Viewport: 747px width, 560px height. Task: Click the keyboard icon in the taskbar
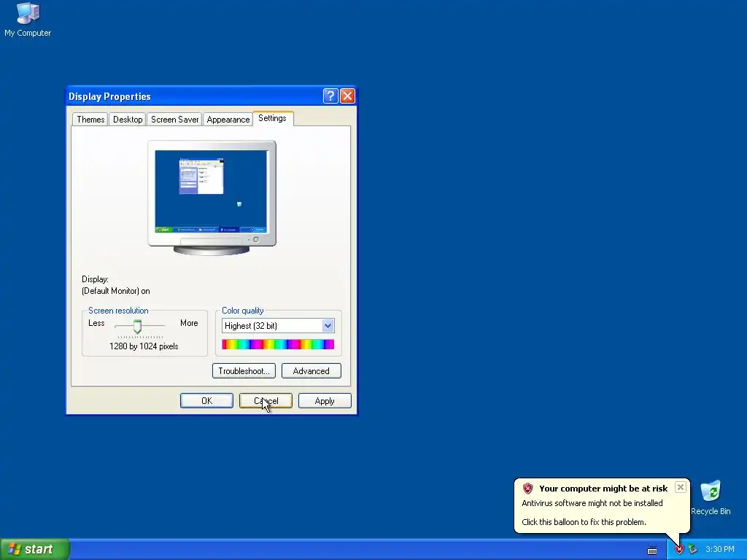point(652,551)
